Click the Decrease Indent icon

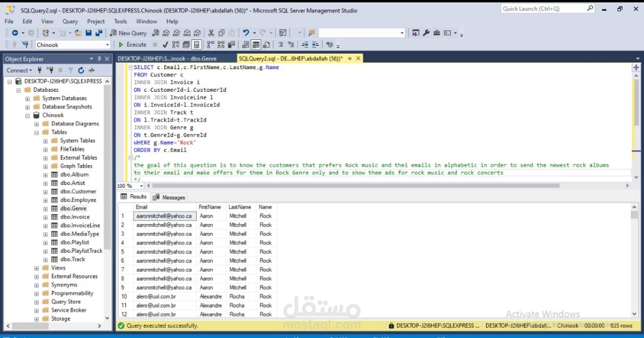tap(305, 45)
